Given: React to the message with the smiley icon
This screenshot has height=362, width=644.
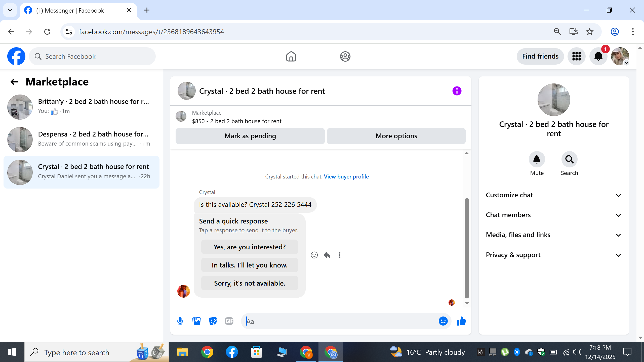Looking at the screenshot, I should (x=314, y=255).
